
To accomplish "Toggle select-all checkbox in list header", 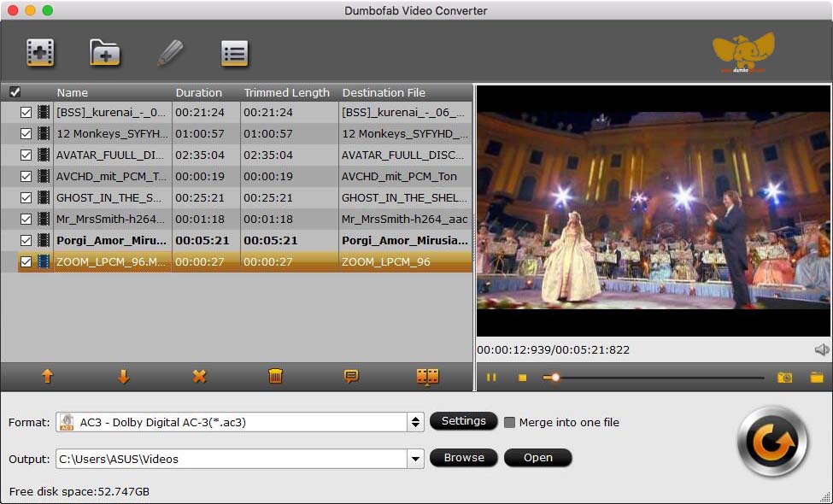I will 15,92.
